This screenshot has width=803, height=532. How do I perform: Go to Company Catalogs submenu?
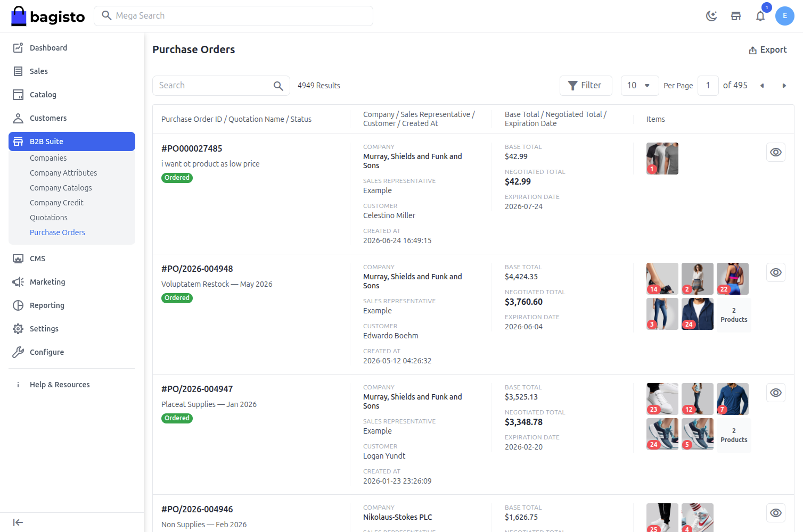(x=61, y=188)
